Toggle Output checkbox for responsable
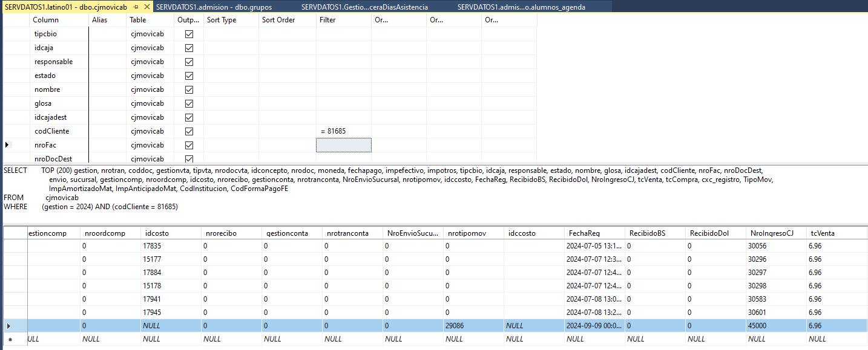This screenshot has width=868, height=350. tap(189, 62)
